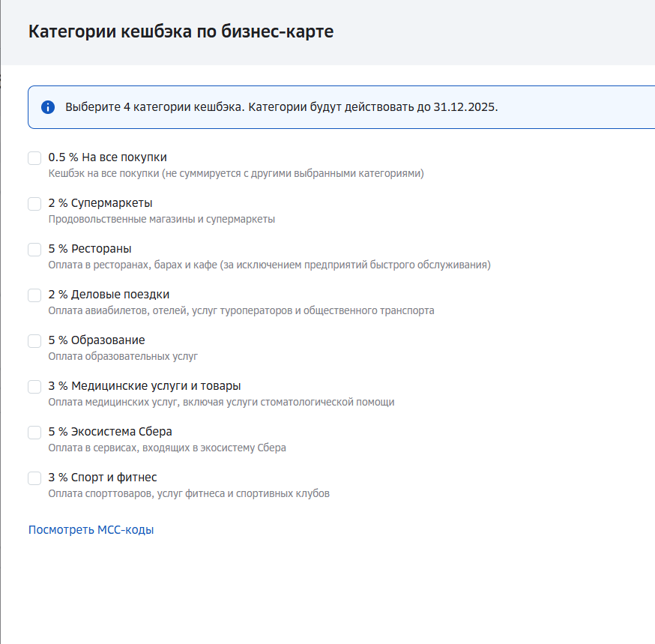Tick the '3 % Спорт и фитнес' checkbox
Image resolution: width=655 pixels, height=644 pixels.
(x=34, y=478)
